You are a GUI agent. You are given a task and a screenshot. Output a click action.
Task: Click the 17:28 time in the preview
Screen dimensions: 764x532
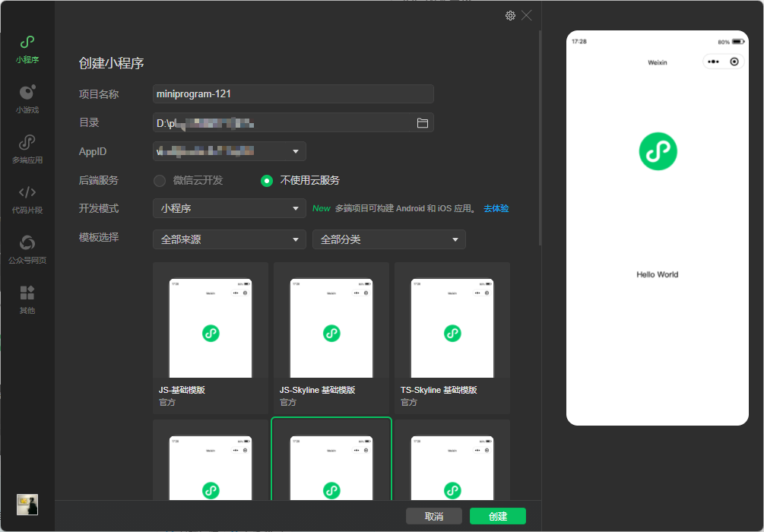579,41
